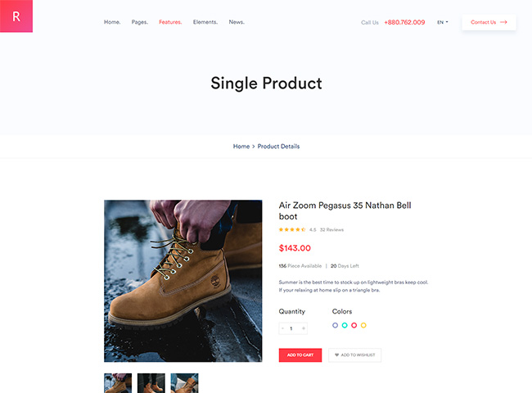Expand the Elements menu

205,22
